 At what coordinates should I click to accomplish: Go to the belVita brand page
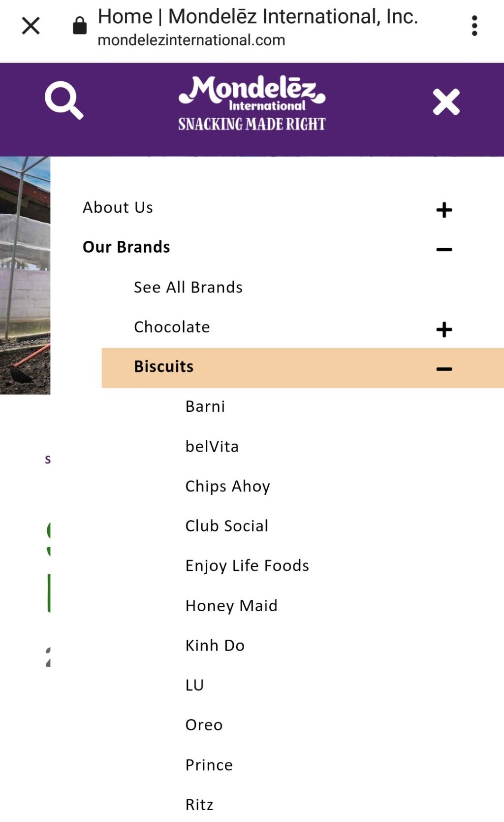[x=212, y=446]
